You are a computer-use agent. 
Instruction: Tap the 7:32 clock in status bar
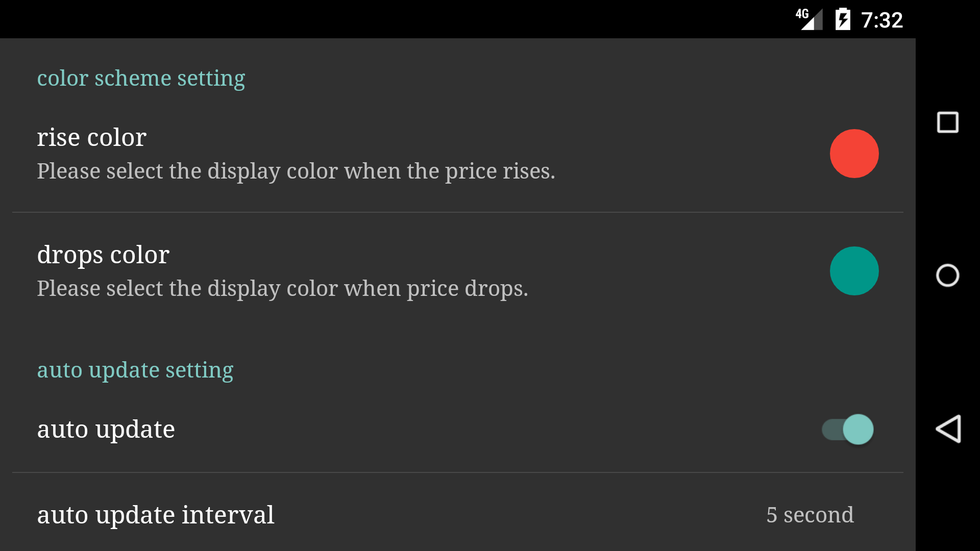tap(882, 20)
